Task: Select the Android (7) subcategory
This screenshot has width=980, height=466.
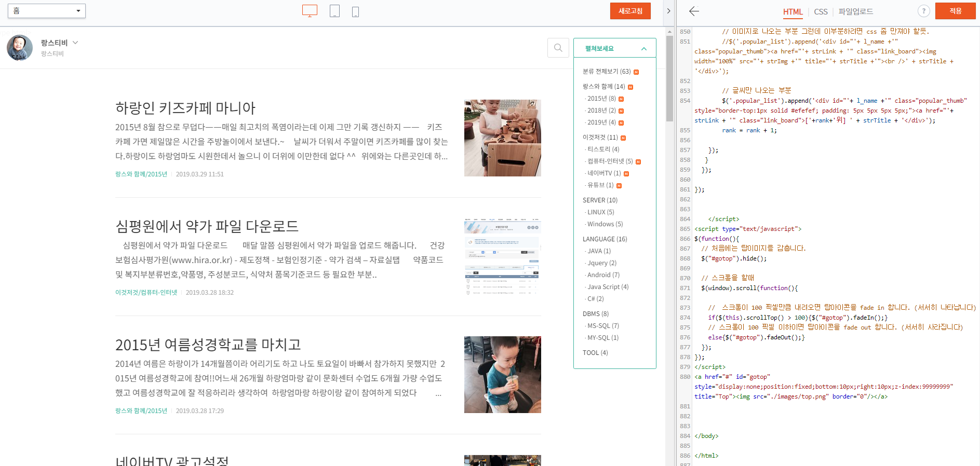Action: point(603,275)
